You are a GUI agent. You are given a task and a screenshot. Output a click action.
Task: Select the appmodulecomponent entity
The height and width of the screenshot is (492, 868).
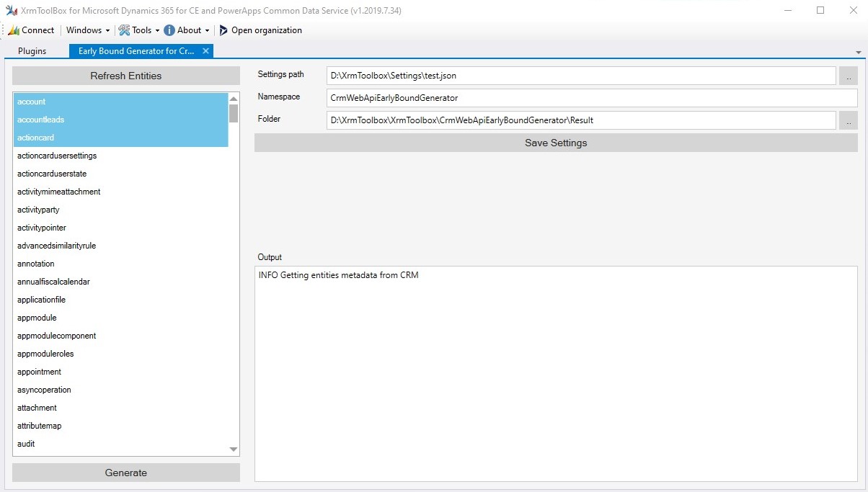121,336
